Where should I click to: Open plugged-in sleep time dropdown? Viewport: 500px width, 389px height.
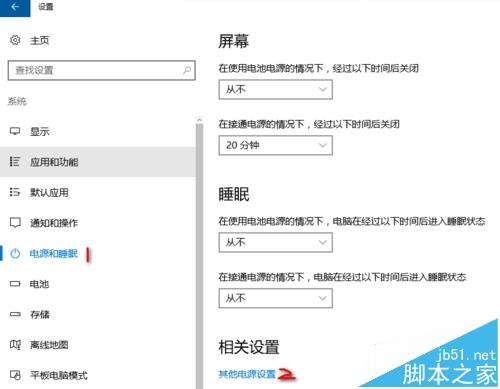click(275, 298)
